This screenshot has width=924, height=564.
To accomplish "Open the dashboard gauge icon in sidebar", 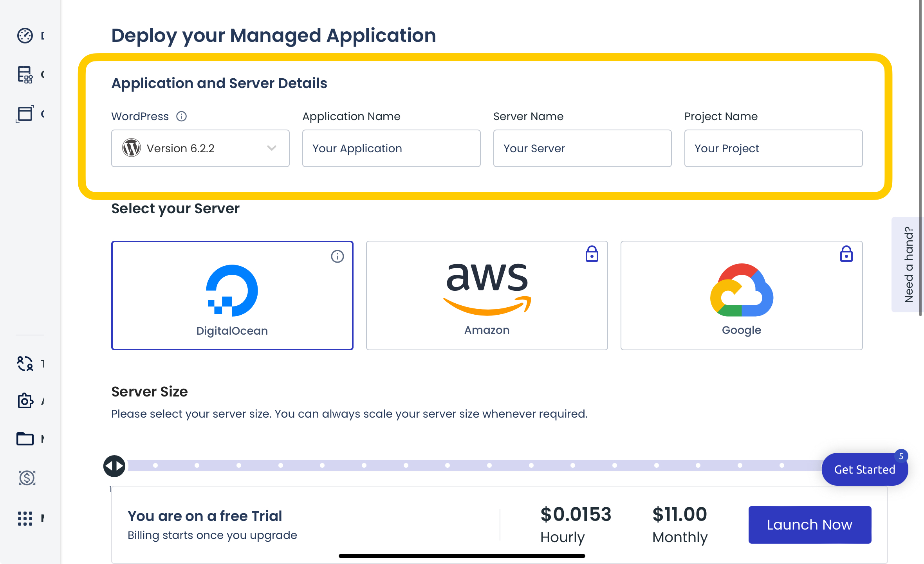I will [x=25, y=36].
